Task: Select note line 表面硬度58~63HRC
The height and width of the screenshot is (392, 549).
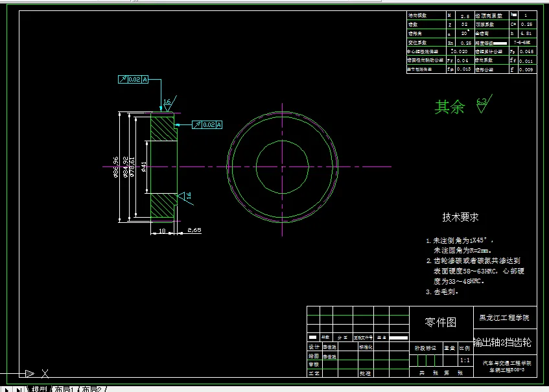Action: (465, 271)
